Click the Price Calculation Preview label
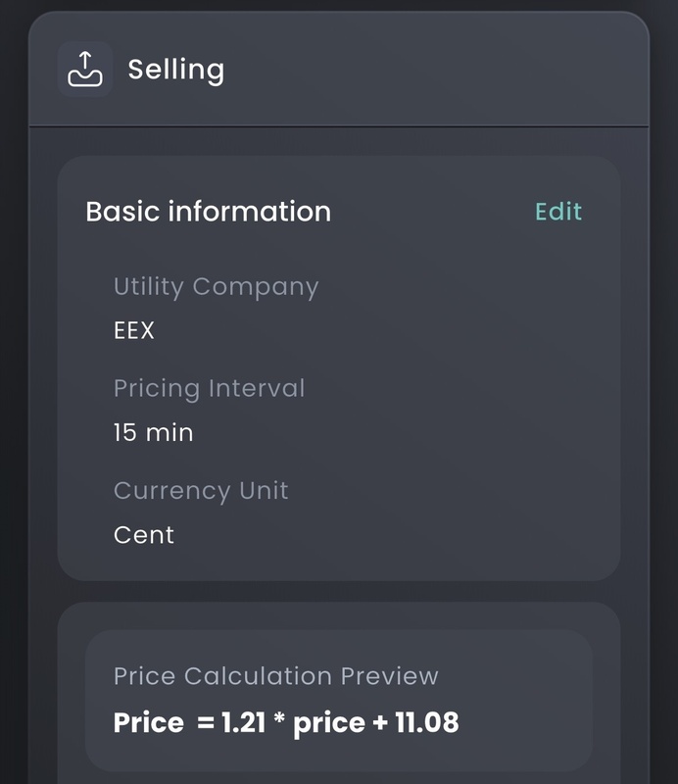 (275, 676)
